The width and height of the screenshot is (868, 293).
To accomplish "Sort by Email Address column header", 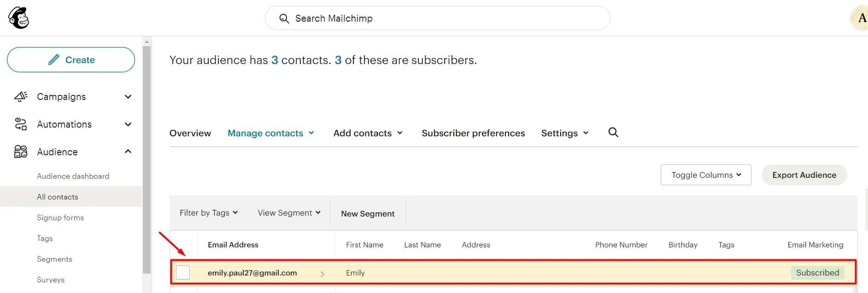I will (x=233, y=245).
